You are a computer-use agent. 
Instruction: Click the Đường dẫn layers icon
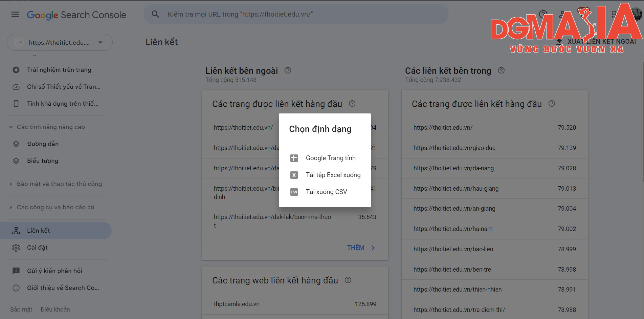[16, 144]
